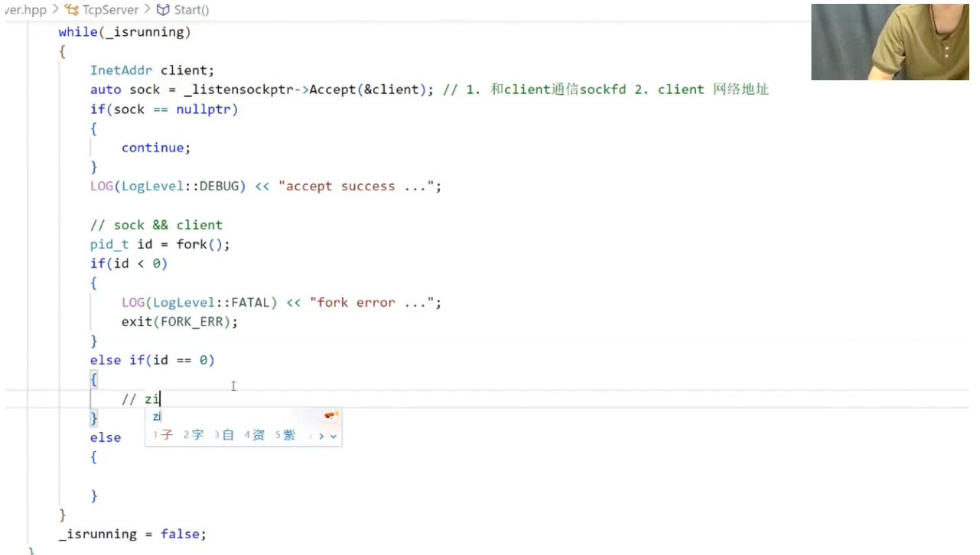
Task: Click the 'auto sock' declaration keyword
Action: coord(106,89)
